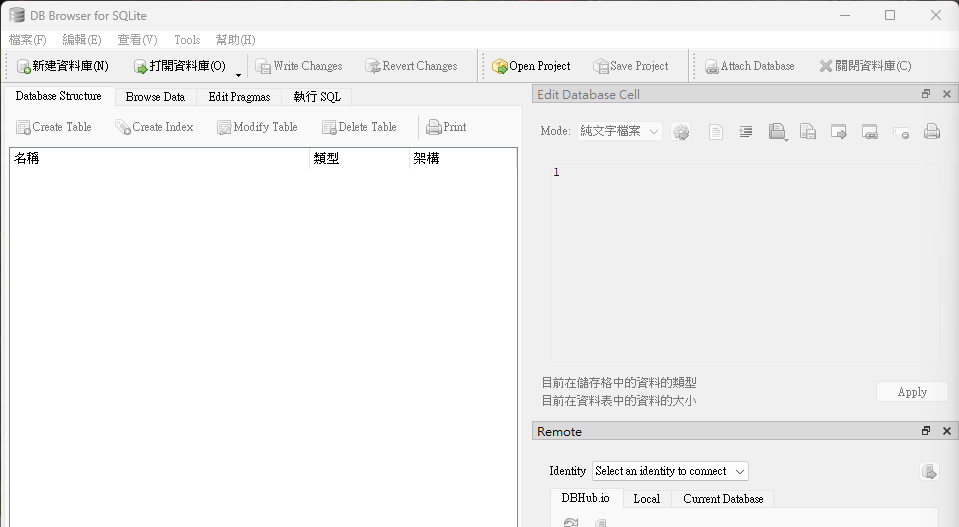Screen dimensions: 959x527
Task: Click the 打開資料庫(O) open database button
Action: 180,66
